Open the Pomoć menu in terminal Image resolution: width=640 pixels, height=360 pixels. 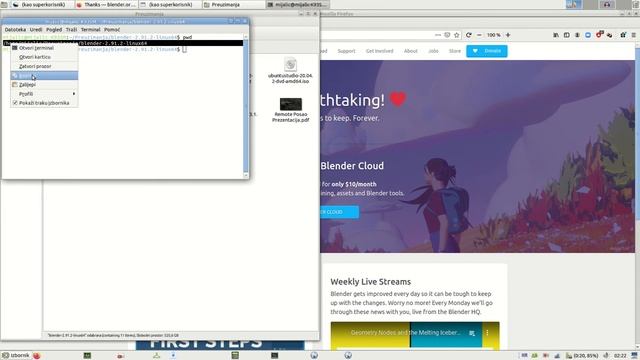pyautogui.click(x=112, y=30)
